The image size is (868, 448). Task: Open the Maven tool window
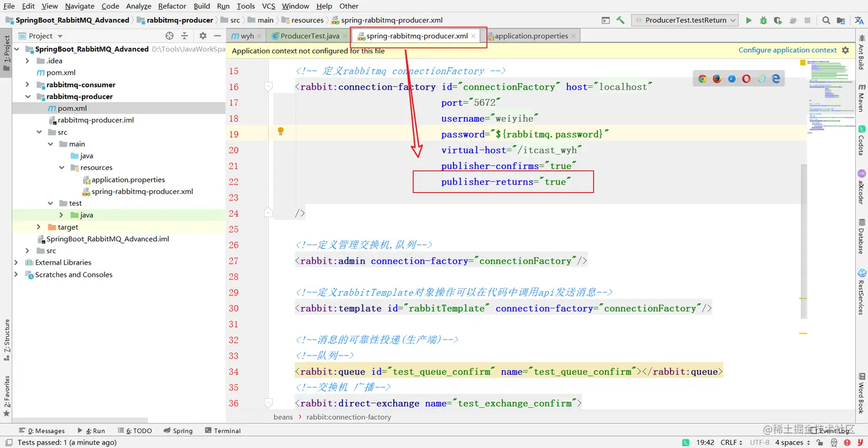click(x=861, y=97)
